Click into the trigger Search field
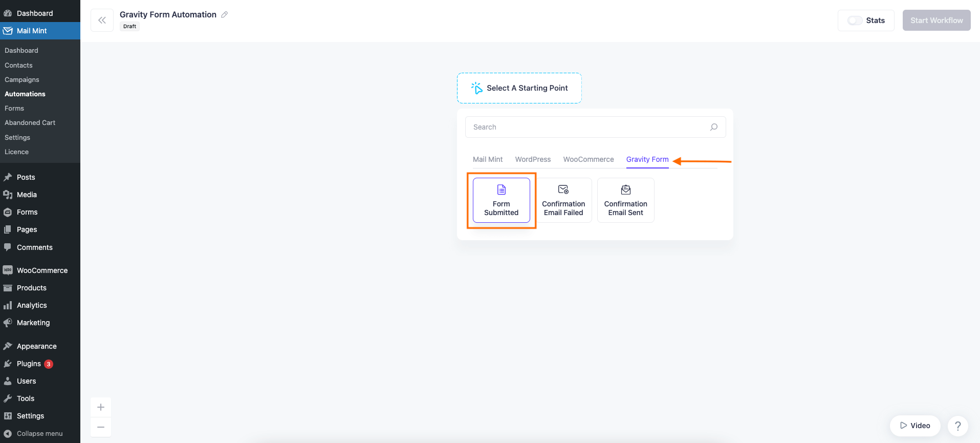Image resolution: width=980 pixels, height=443 pixels. tap(595, 127)
